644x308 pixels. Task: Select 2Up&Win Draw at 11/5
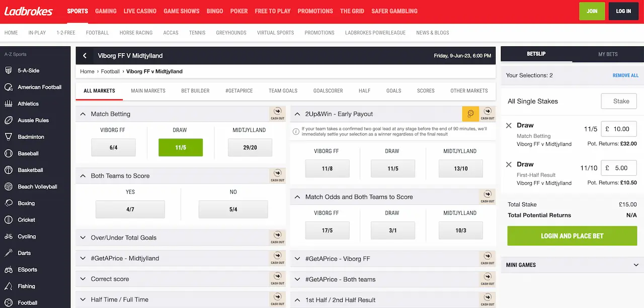click(393, 169)
